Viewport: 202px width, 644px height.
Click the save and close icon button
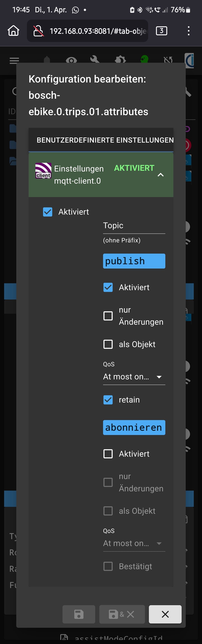point(122,614)
